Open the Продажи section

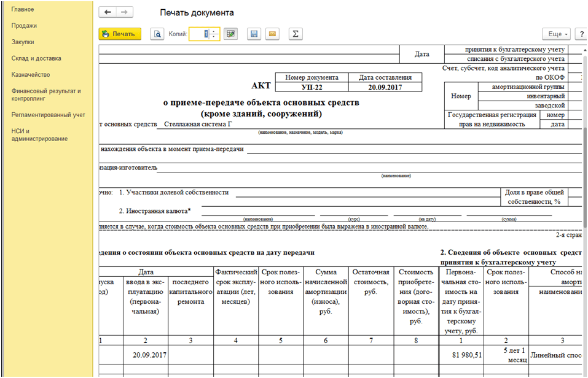(x=24, y=26)
